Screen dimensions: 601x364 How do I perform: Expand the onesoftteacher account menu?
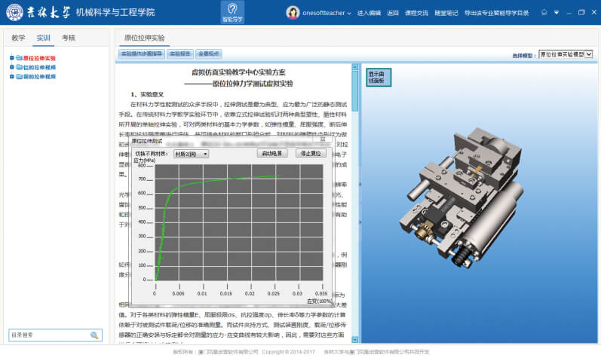pyautogui.click(x=348, y=14)
